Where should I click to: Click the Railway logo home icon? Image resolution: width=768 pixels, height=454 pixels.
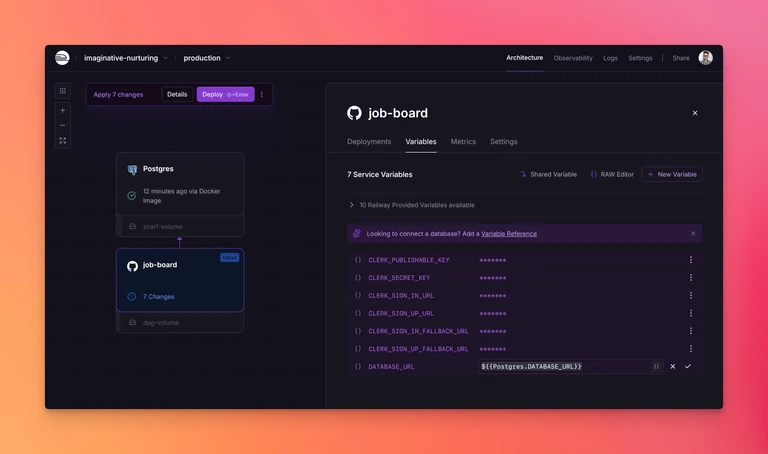point(62,58)
